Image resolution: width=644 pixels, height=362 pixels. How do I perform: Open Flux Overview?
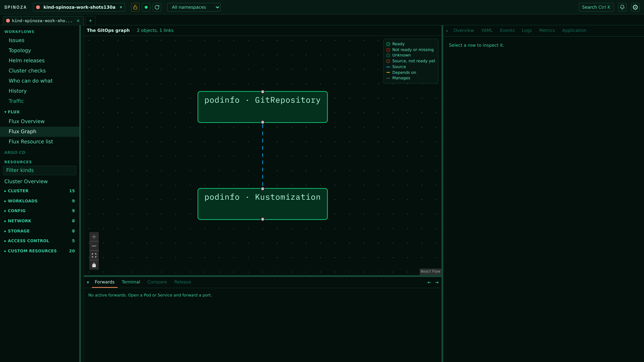coord(39,121)
